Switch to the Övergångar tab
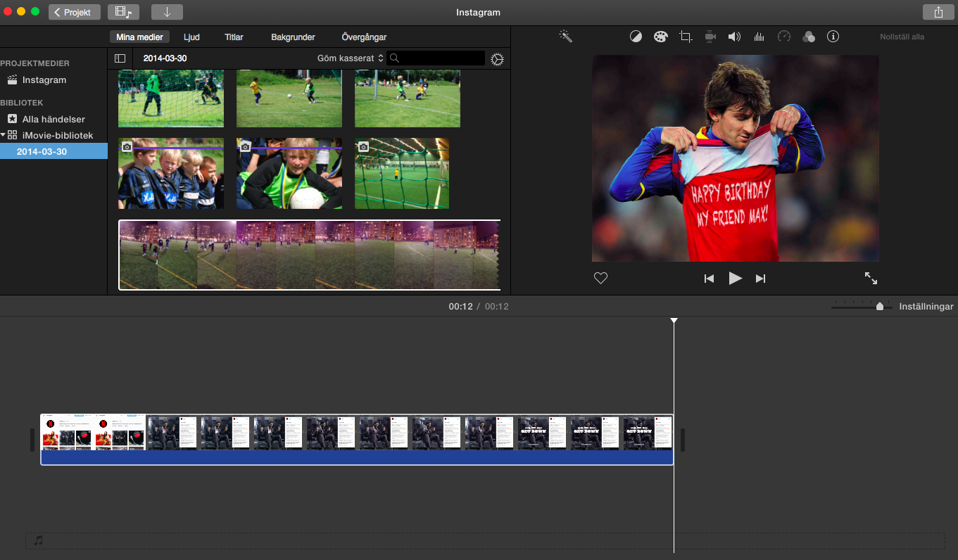958x560 pixels. [364, 37]
